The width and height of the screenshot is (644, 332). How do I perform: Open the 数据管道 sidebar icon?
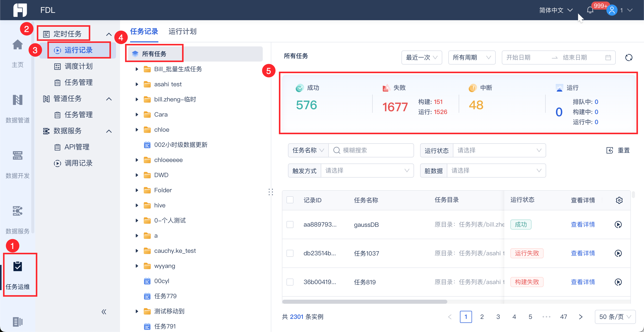tap(17, 100)
